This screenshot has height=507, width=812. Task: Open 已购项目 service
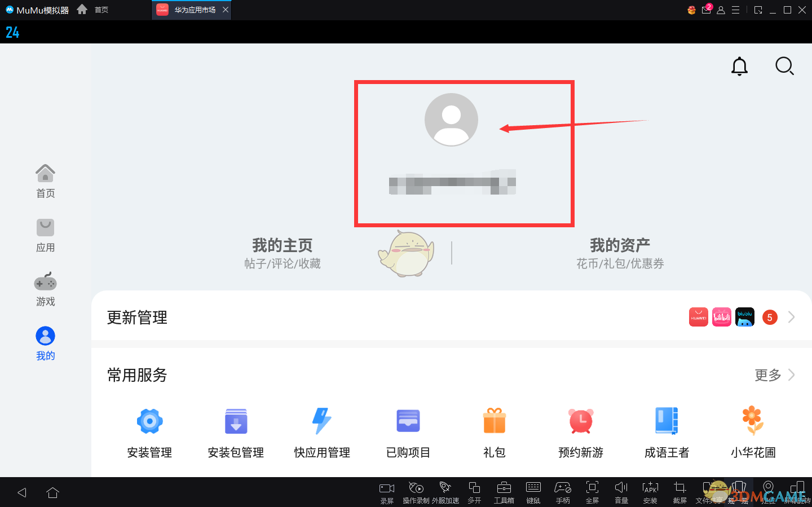(408, 433)
